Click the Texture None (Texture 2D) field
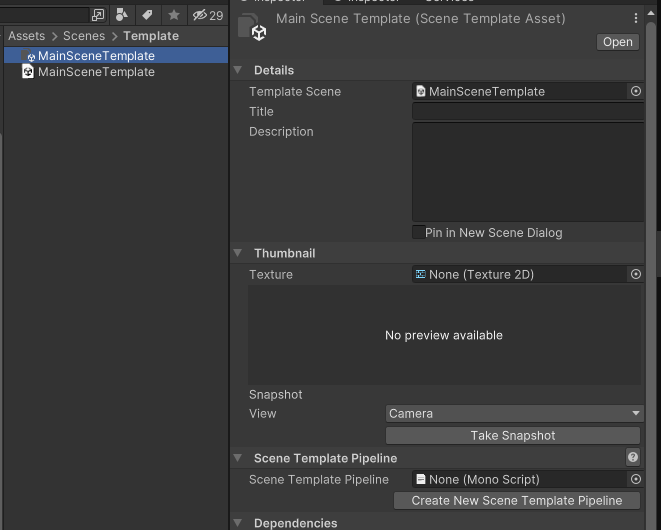661x530 pixels. click(x=519, y=274)
